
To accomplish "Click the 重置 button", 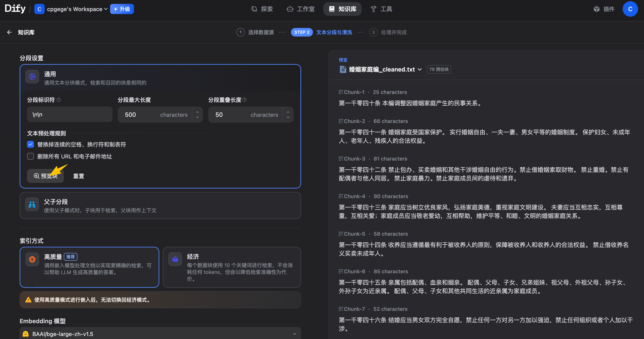I will tap(78, 176).
